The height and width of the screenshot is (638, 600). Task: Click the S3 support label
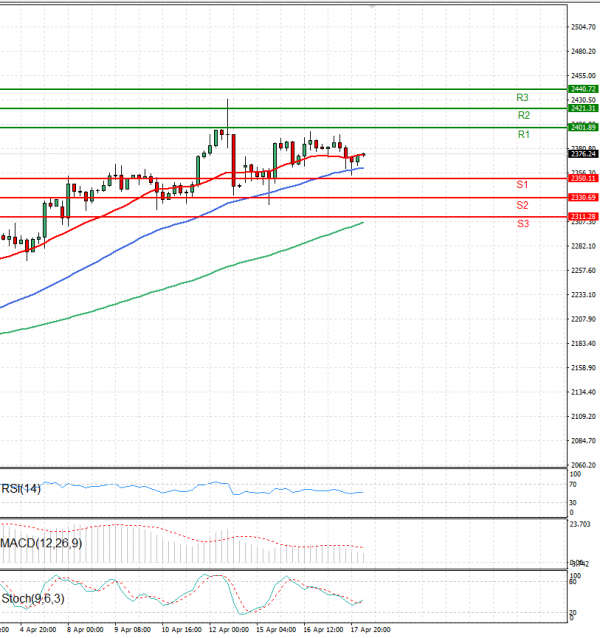coord(523,223)
